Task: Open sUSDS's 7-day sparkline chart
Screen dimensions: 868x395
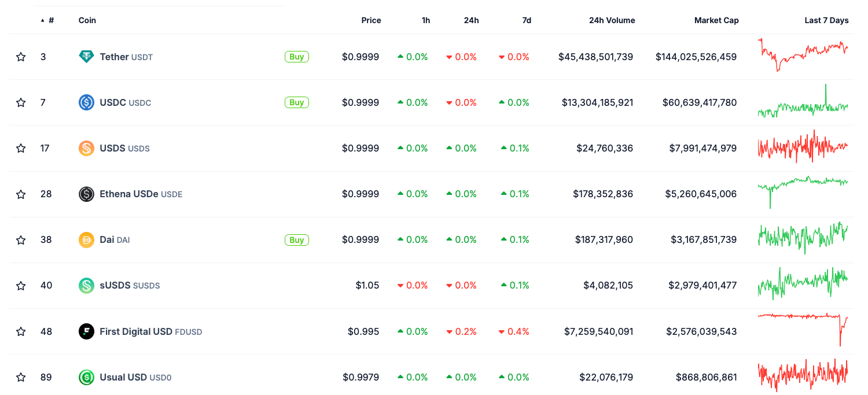Action: pos(803,283)
